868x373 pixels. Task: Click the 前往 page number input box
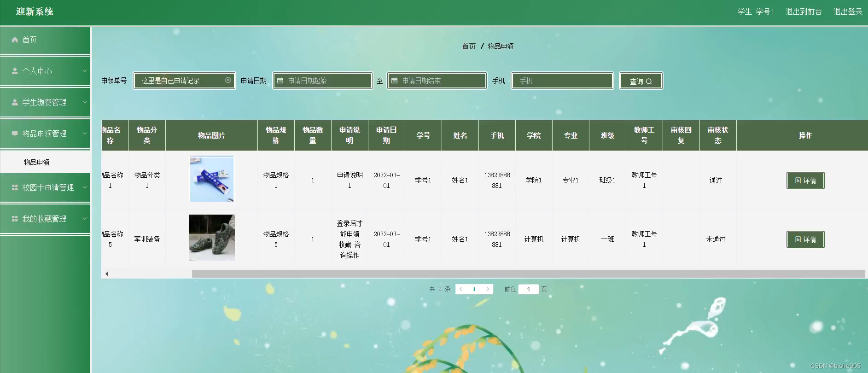[x=529, y=289]
